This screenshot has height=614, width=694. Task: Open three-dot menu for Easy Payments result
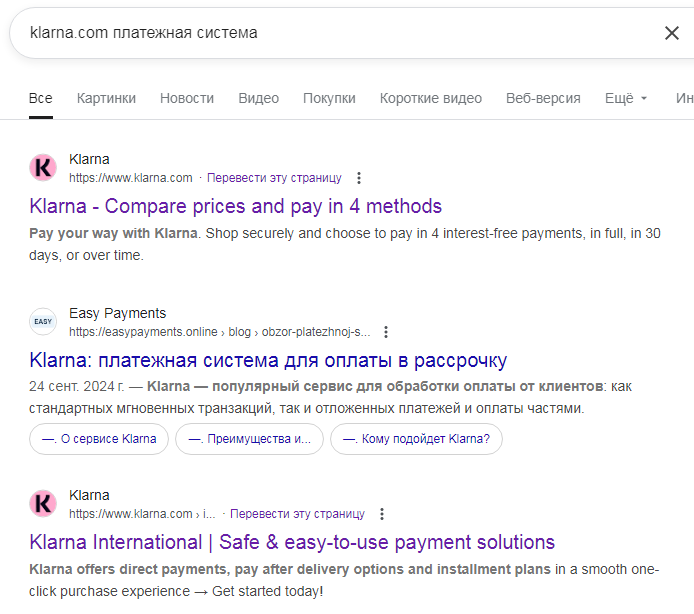click(x=386, y=332)
